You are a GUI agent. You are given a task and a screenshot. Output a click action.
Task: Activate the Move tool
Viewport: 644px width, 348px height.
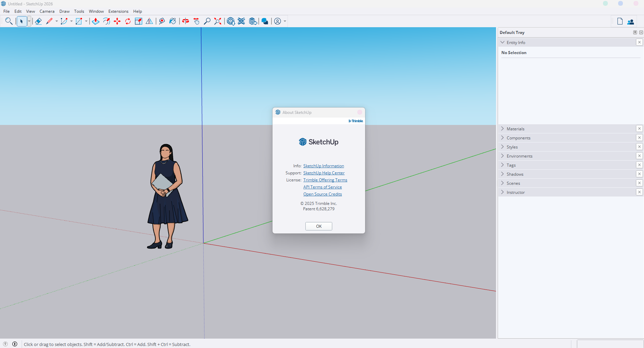tap(117, 21)
